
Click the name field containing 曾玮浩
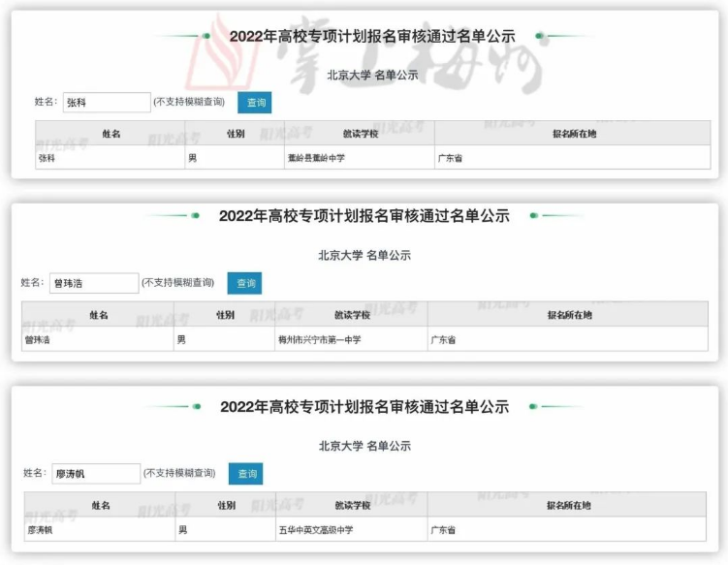coord(94,283)
